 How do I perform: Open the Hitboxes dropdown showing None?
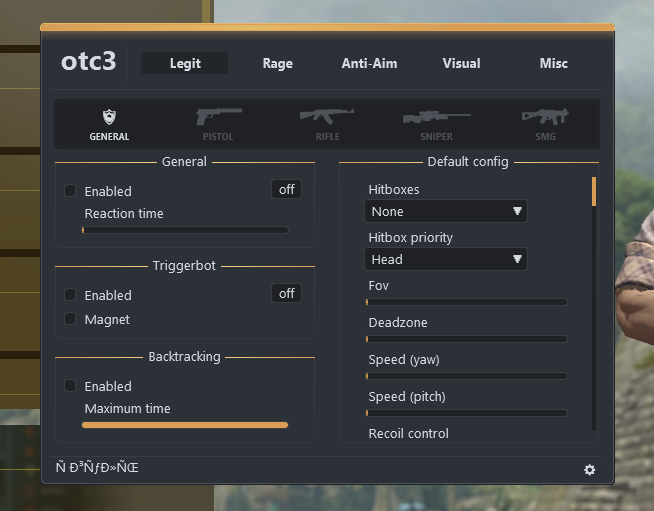click(x=446, y=211)
